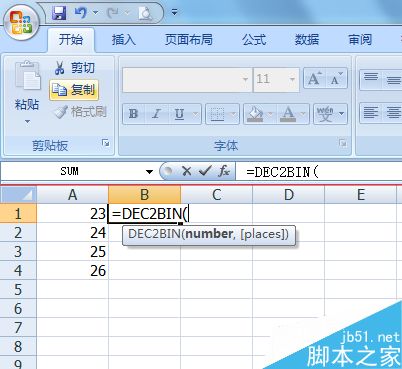402x369 pixels.
Task: Save the workbook via Quick Access
Action: coord(59,13)
